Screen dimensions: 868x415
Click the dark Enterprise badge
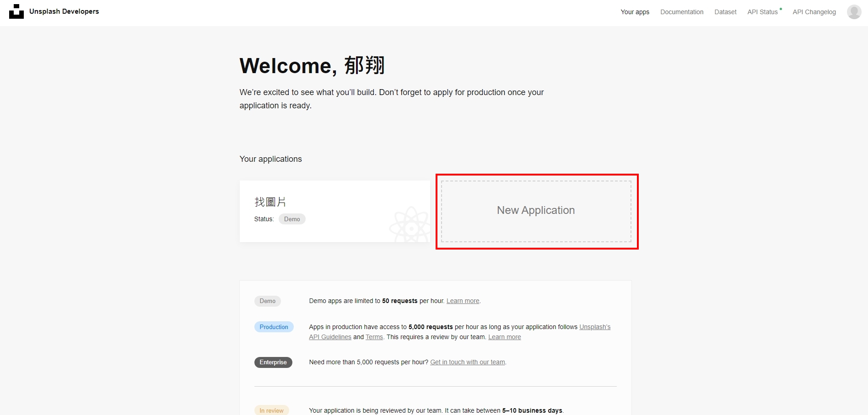pyautogui.click(x=273, y=362)
